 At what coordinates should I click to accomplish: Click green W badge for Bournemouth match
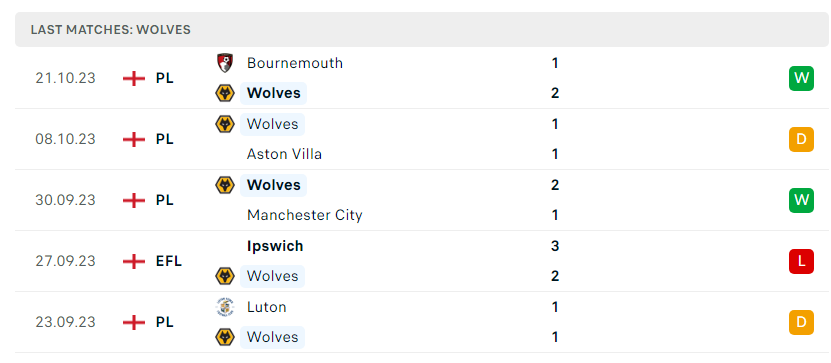click(x=801, y=78)
